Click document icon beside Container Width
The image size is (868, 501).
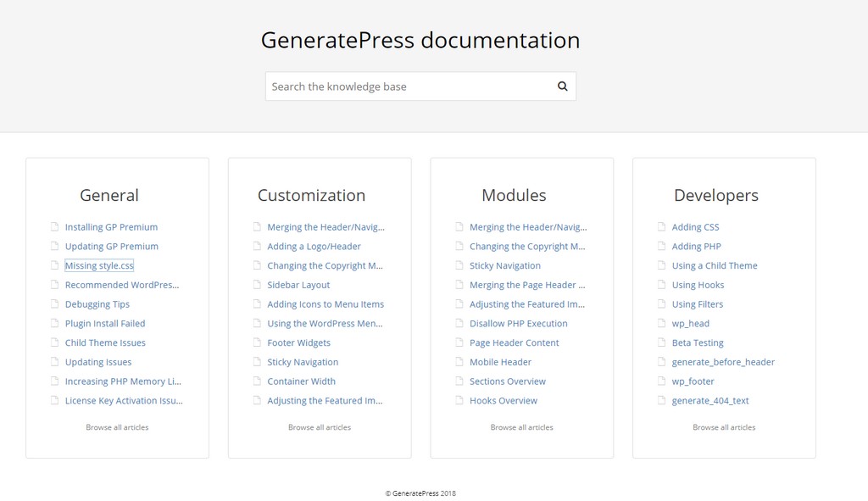coord(257,381)
